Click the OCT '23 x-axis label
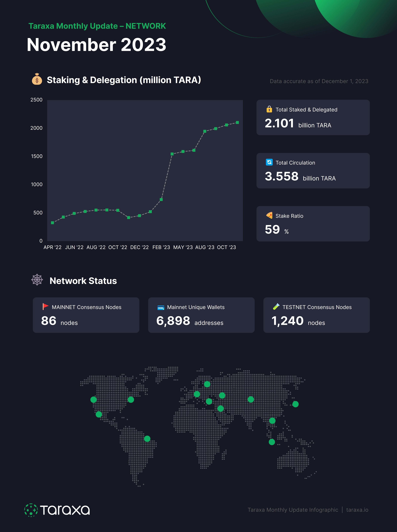Viewport: 397px width, 532px height. 226,247
